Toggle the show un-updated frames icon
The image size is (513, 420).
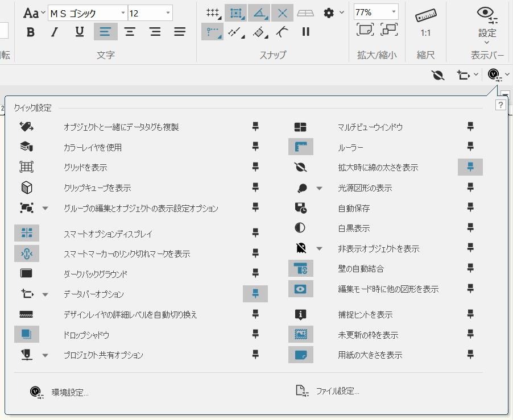pos(301,334)
